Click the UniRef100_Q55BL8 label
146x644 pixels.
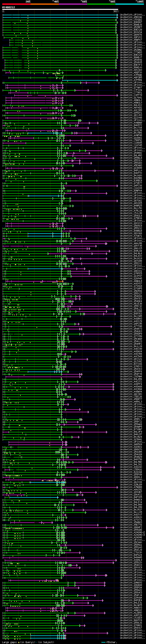click(x=131, y=158)
